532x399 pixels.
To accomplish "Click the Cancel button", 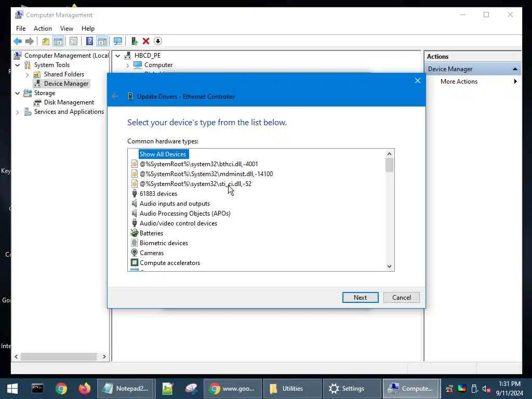I will [x=402, y=298].
